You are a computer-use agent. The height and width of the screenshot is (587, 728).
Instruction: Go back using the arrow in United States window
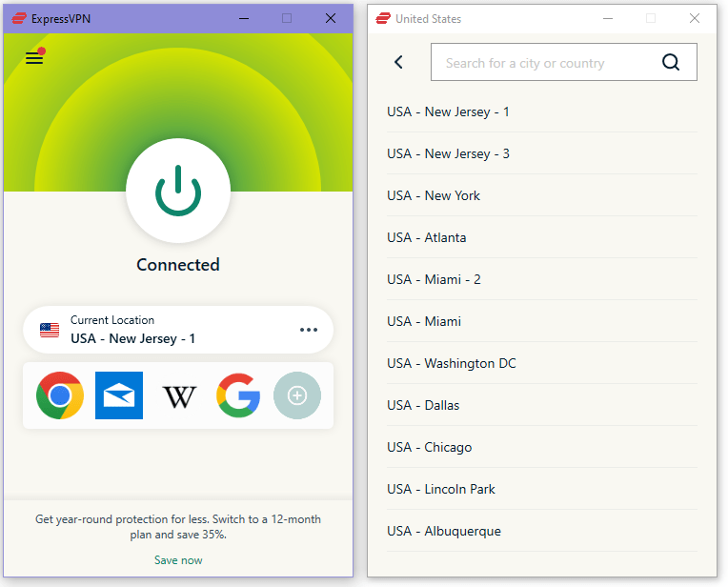pos(398,62)
